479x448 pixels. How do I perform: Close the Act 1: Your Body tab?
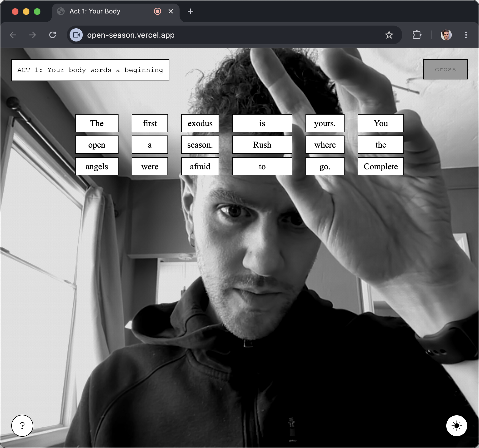[x=171, y=11]
